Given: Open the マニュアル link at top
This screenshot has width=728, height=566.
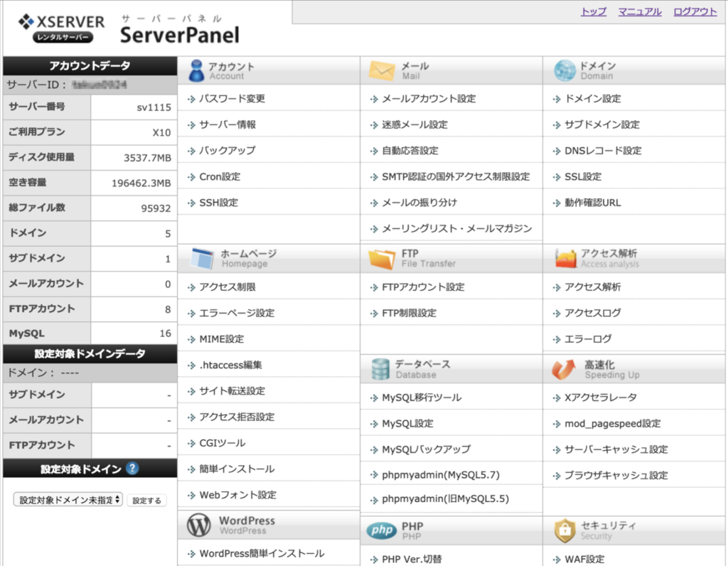Looking at the screenshot, I should (x=639, y=11).
